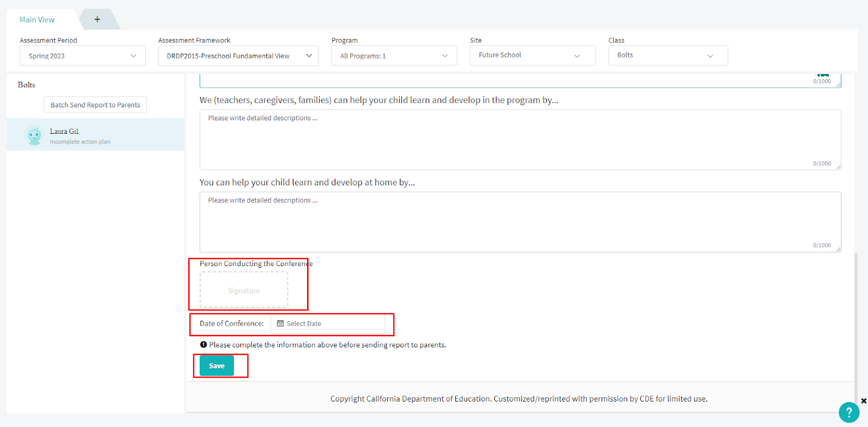This screenshot has width=868, height=427.
Task: Expand the Program selector showing All Programs
Action: 394,56
